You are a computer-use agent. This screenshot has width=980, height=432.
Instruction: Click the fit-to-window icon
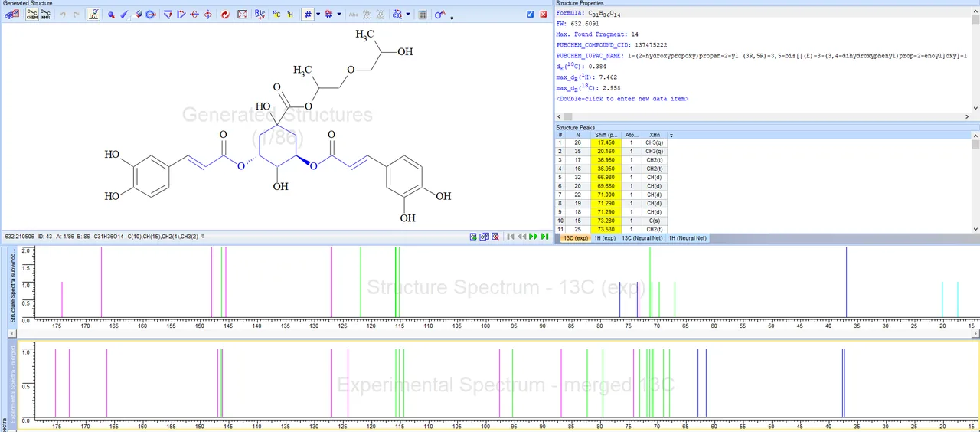pyautogui.click(x=243, y=15)
